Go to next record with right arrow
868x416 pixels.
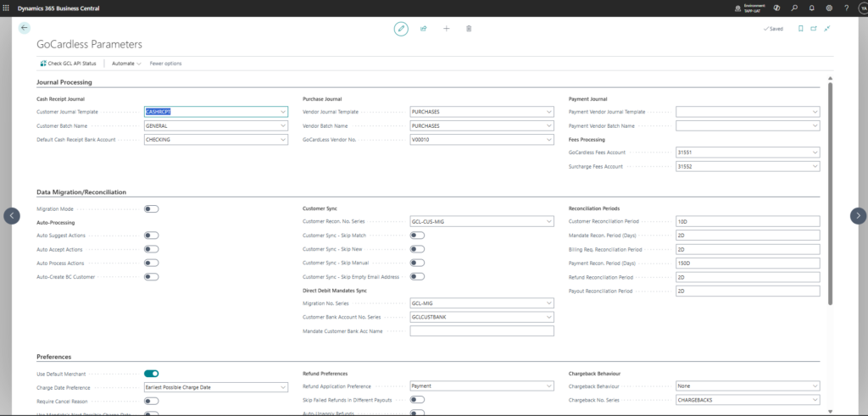[858, 216]
